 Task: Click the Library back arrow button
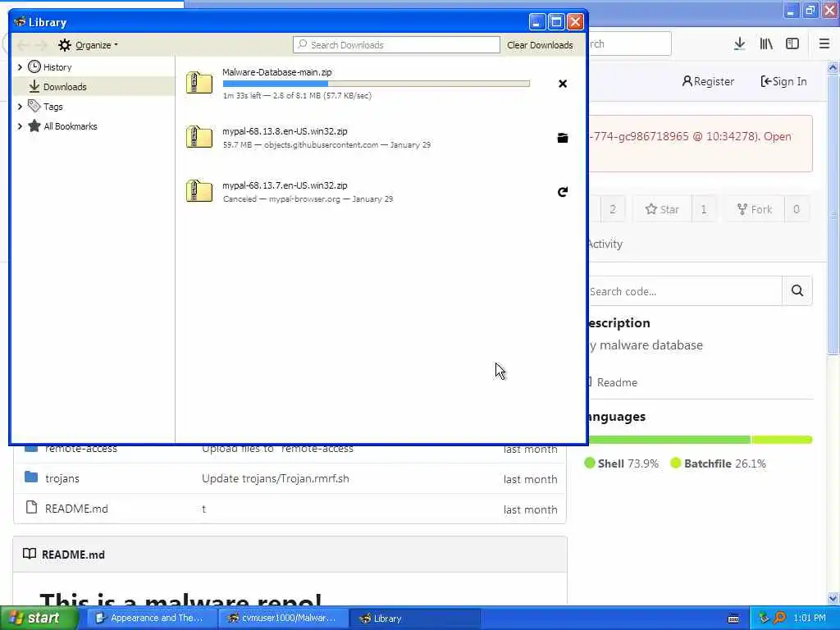point(22,45)
